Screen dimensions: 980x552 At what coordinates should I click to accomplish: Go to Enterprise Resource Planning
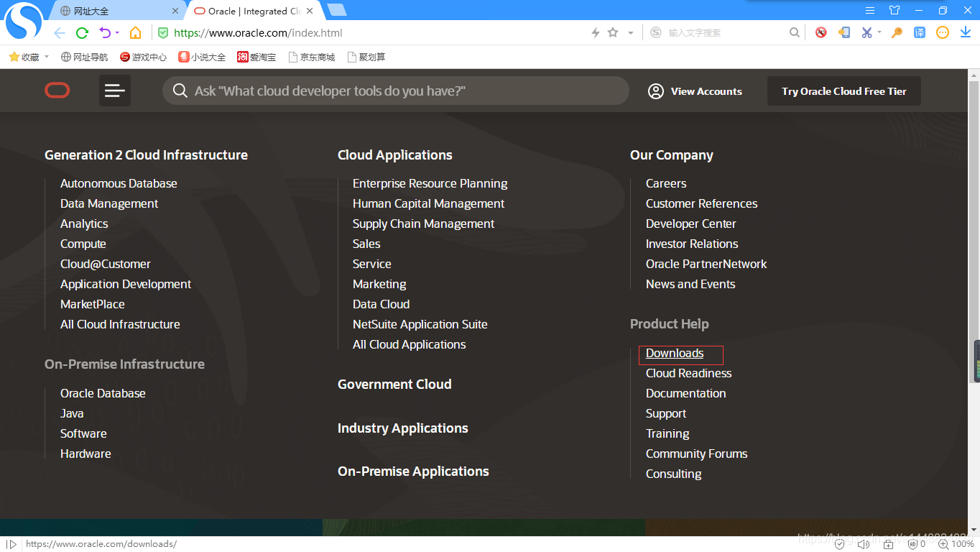point(430,183)
